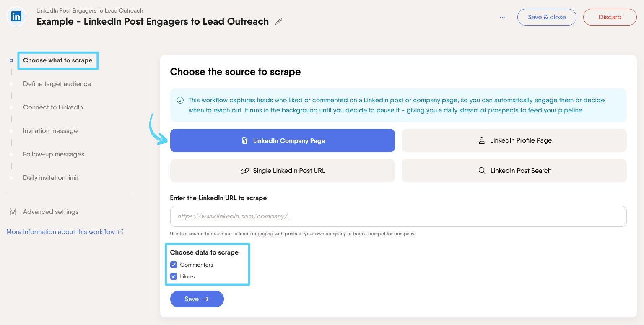Select LinkedIn Profile Page source

pos(514,140)
